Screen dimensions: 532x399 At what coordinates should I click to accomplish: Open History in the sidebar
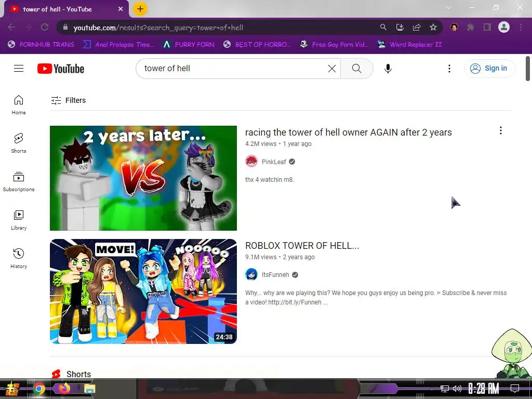click(x=19, y=259)
